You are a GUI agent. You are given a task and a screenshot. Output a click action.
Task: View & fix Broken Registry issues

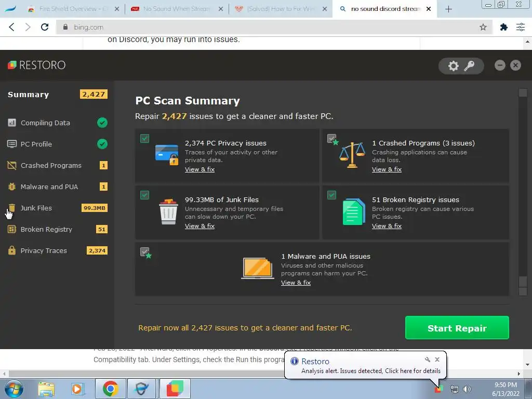[387, 226]
